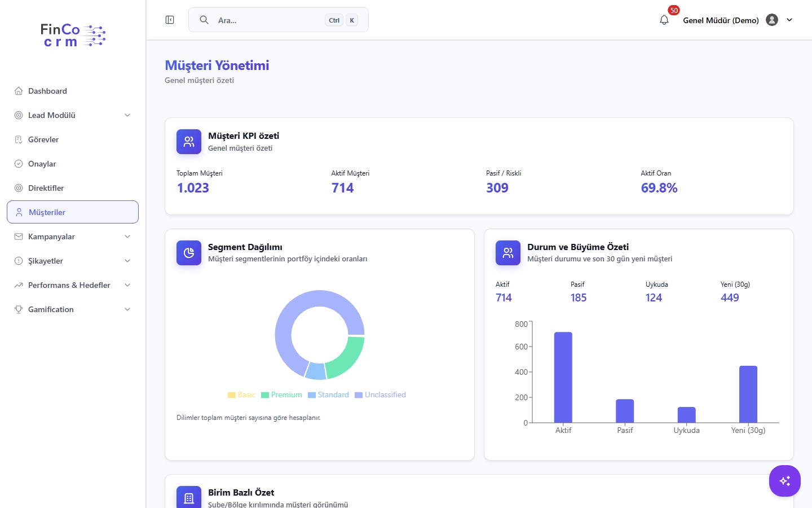Click the Şikayetler alert icon
This screenshot has width=812, height=508.
coord(19,261)
